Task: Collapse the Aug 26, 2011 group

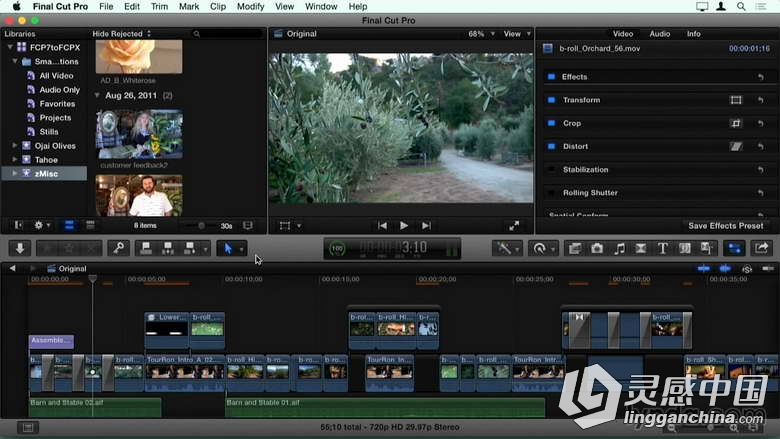Action: pos(97,95)
